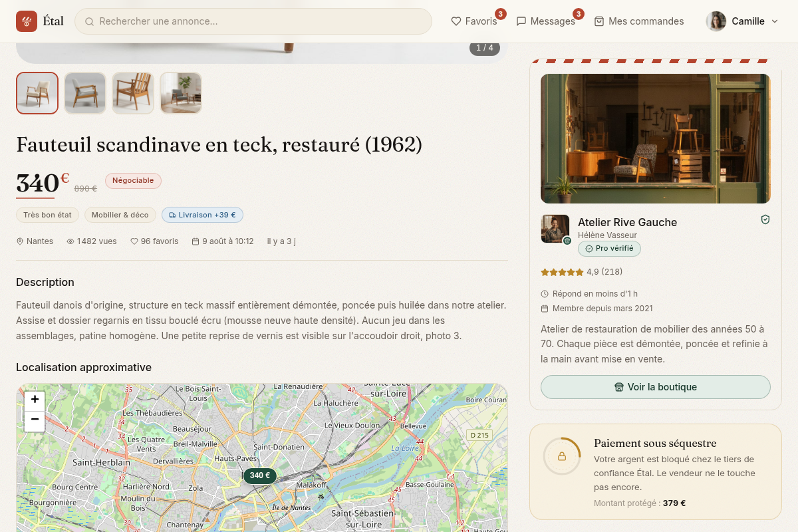Open Messages from the header
This screenshot has width=798, height=532.
tap(545, 21)
